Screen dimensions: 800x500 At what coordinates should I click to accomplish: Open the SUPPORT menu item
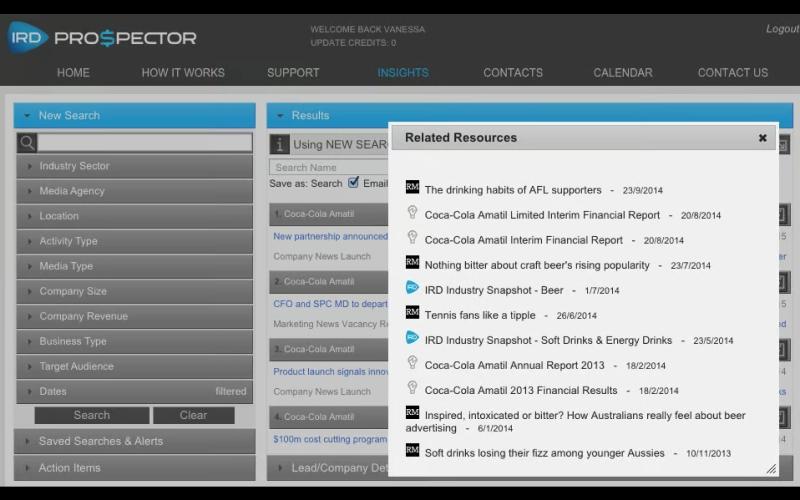(x=293, y=72)
